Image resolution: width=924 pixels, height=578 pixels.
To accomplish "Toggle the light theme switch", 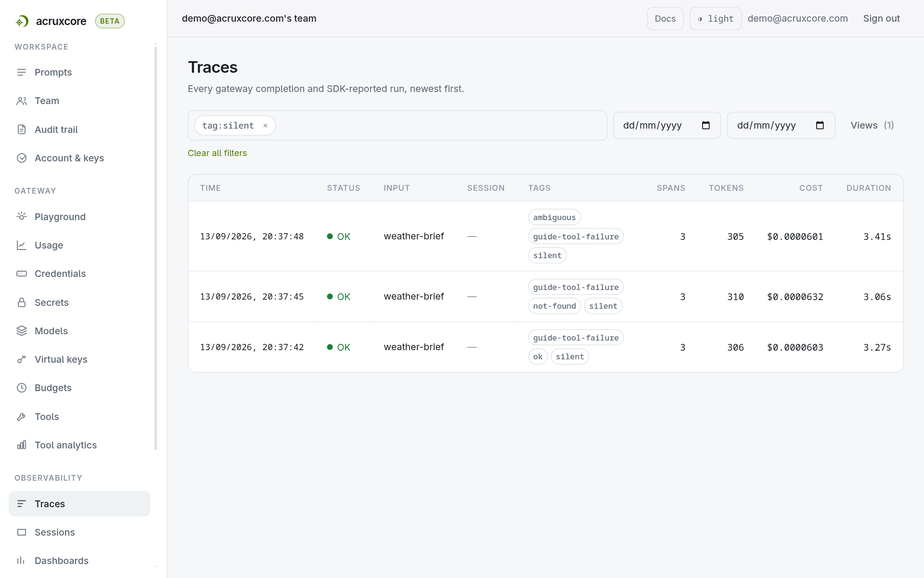I will (x=716, y=19).
